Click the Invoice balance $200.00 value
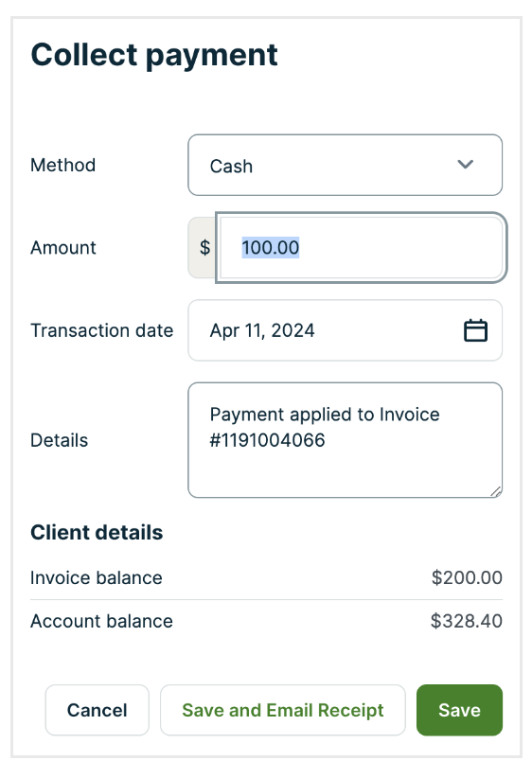This screenshot has height=761, width=532. coord(467,577)
